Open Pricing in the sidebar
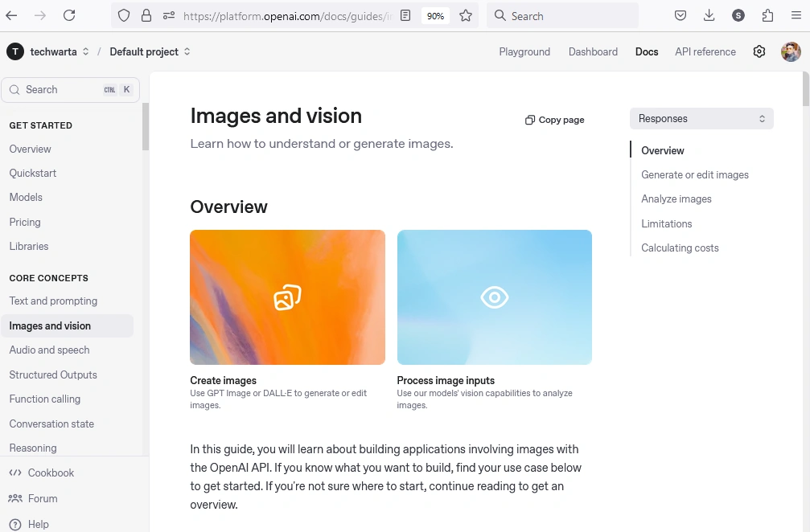The image size is (810, 532). click(x=25, y=222)
